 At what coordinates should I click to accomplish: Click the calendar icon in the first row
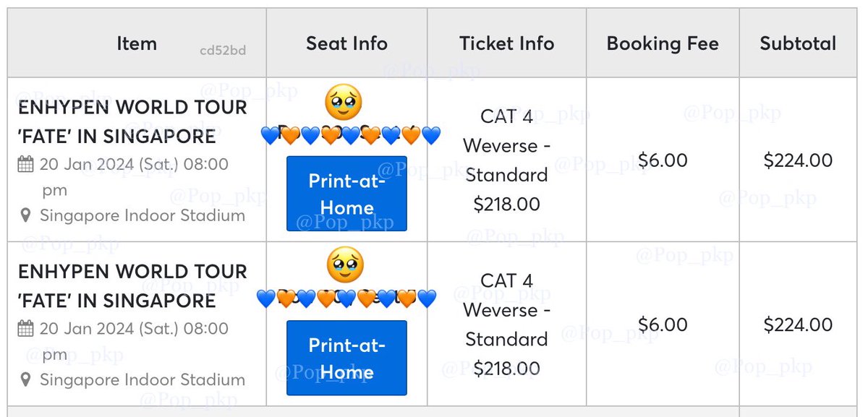click(x=25, y=165)
